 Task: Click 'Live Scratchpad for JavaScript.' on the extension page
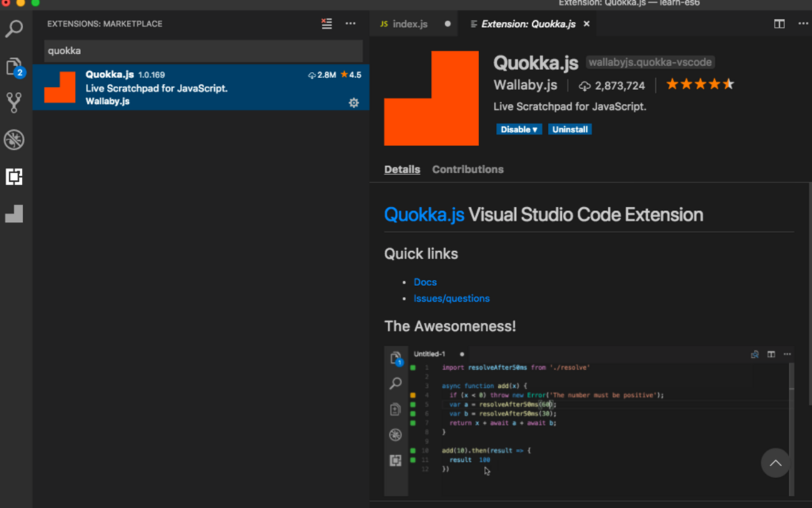[x=570, y=107]
